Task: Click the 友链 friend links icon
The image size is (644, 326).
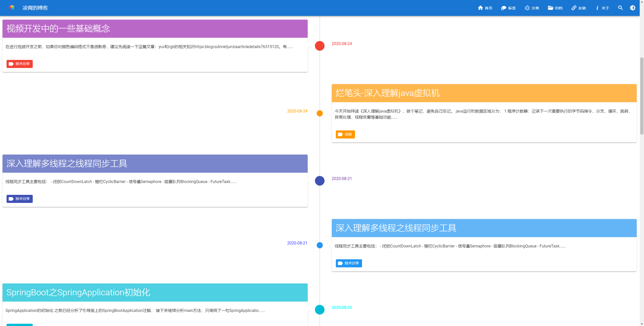Action: [574, 8]
